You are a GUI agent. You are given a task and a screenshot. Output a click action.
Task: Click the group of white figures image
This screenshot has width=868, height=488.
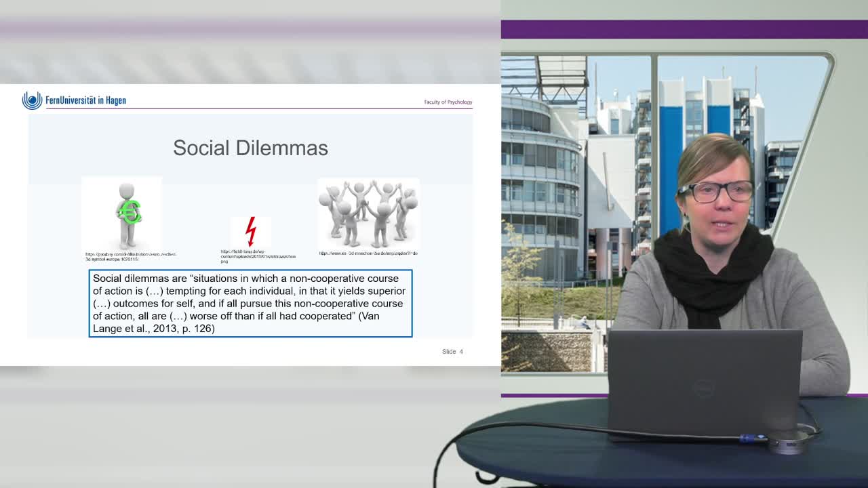pyautogui.click(x=368, y=213)
